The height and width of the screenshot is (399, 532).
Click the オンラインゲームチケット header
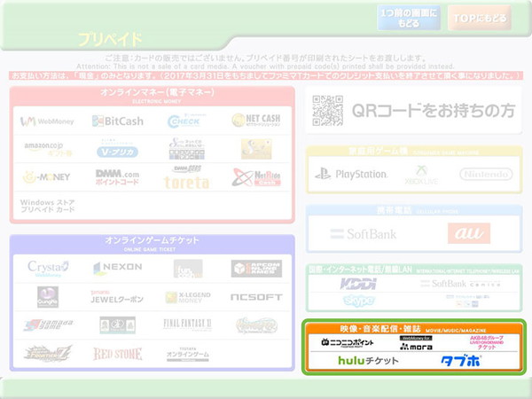pos(152,243)
